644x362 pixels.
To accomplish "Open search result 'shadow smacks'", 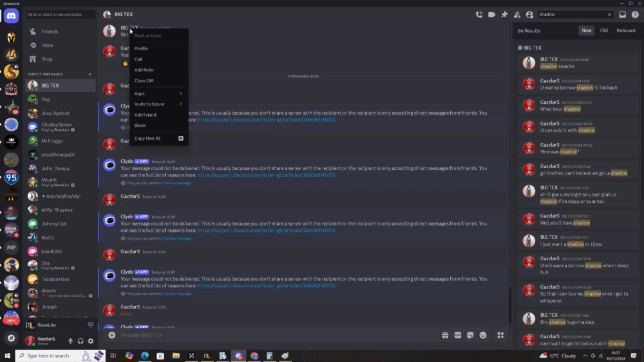I will click(578, 62).
